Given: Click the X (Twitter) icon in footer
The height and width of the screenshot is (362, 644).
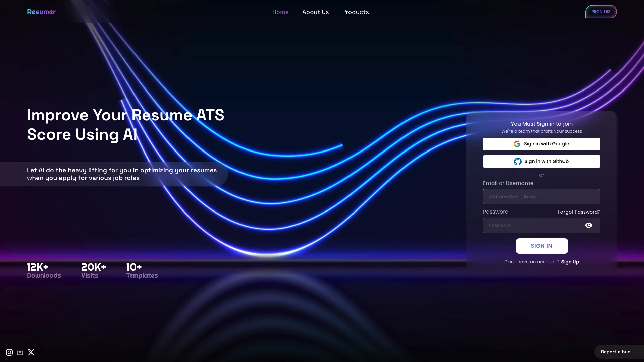Looking at the screenshot, I should point(31,352).
